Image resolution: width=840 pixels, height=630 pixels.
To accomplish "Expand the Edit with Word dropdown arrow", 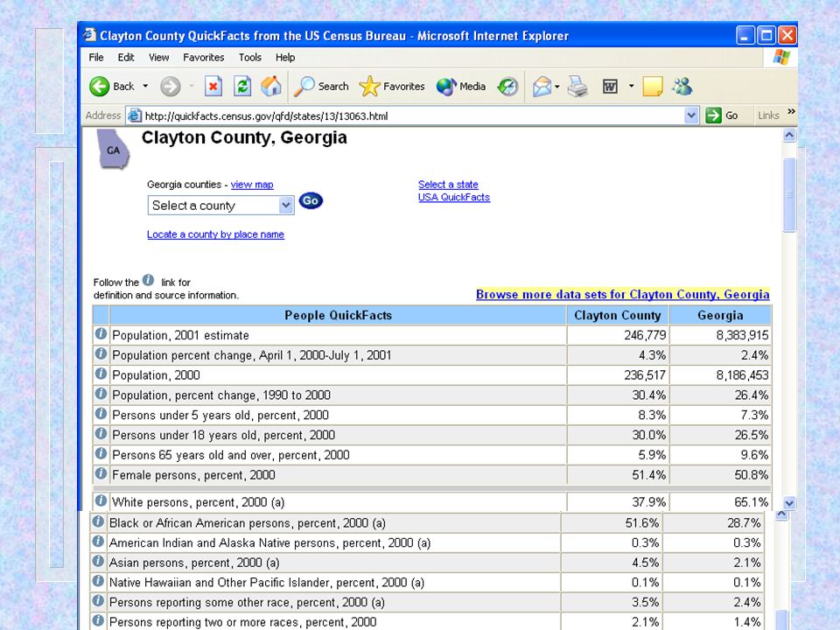I will pos(631,87).
